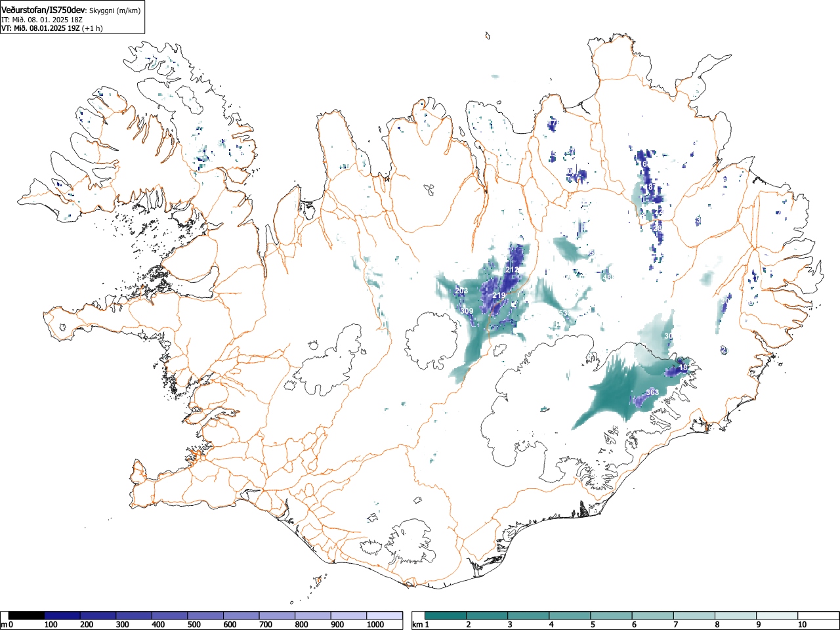Select the '(+1 h)' forecast offset text

[92, 28]
